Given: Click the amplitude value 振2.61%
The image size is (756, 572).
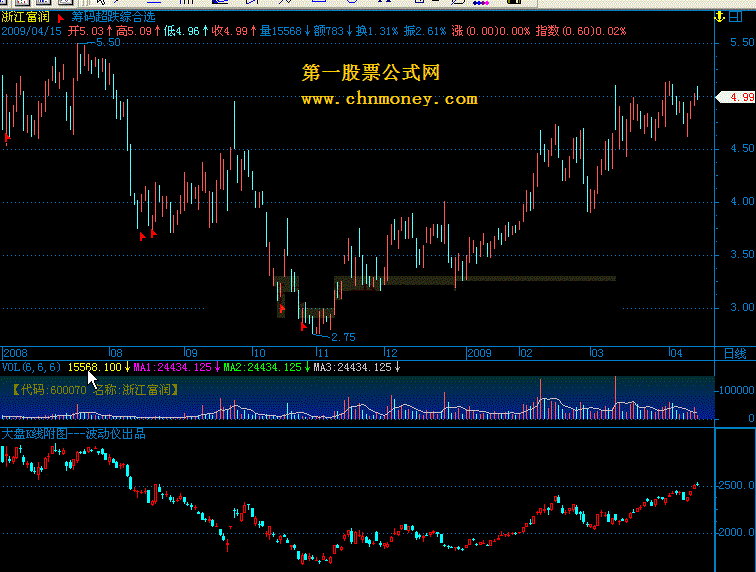Looking at the screenshot, I should coord(425,31).
